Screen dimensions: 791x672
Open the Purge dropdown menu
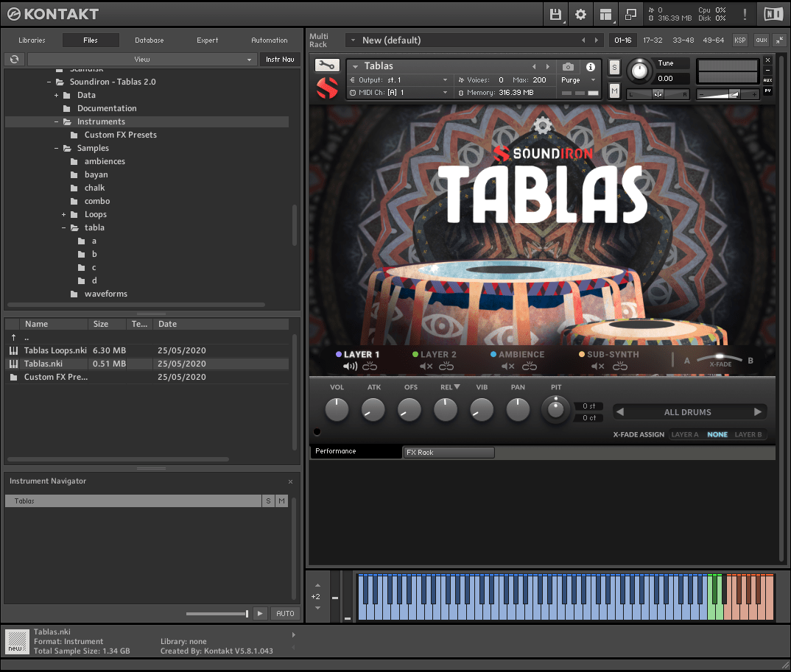[x=579, y=80]
